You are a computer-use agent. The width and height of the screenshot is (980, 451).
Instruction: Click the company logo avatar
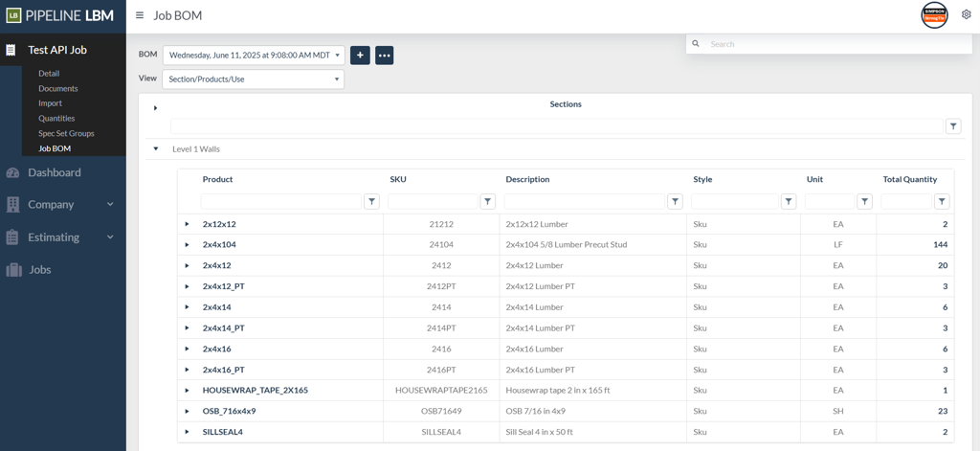point(934,15)
